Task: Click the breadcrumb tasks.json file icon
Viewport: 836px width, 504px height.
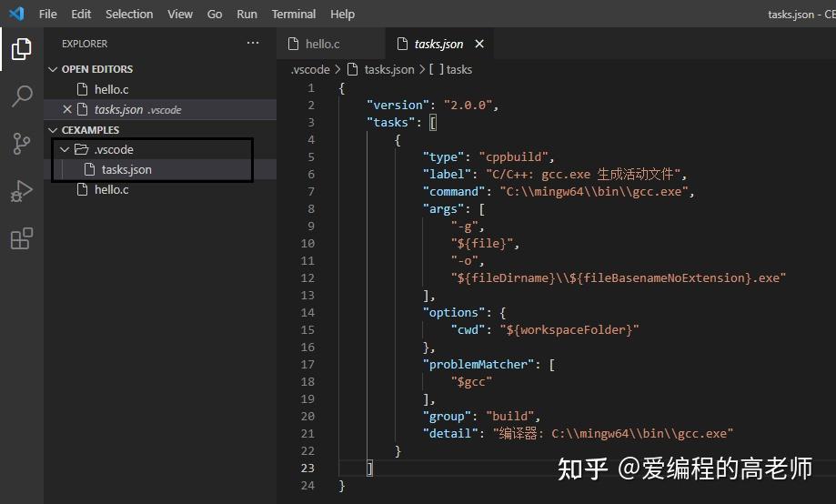Action: 352,69
